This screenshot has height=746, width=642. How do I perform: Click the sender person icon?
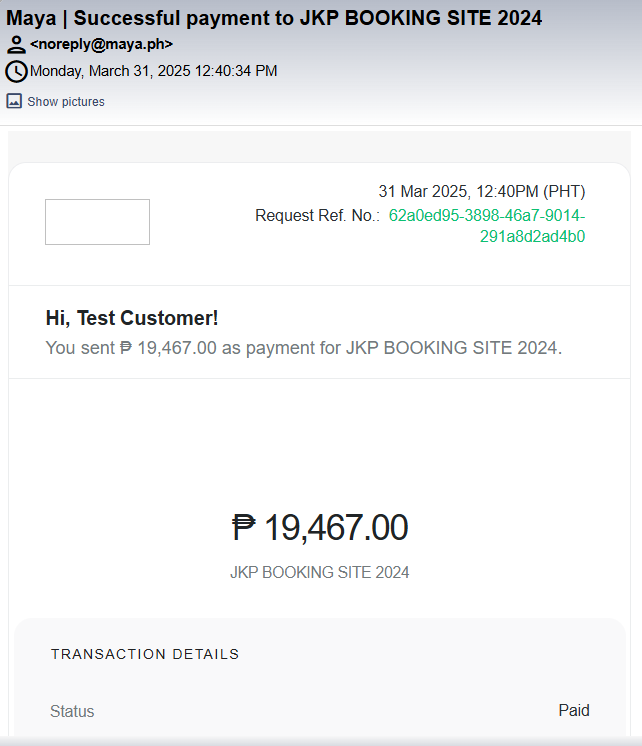click(16, 44)
